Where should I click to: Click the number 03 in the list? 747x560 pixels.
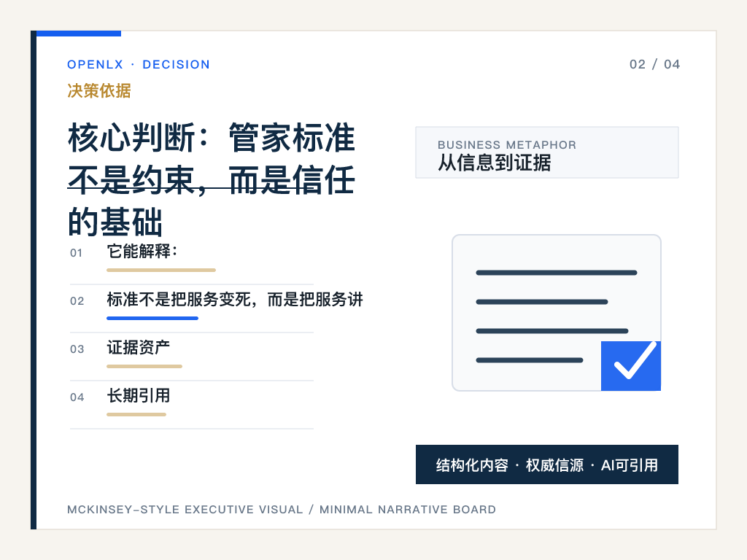[x=77, y=349]
